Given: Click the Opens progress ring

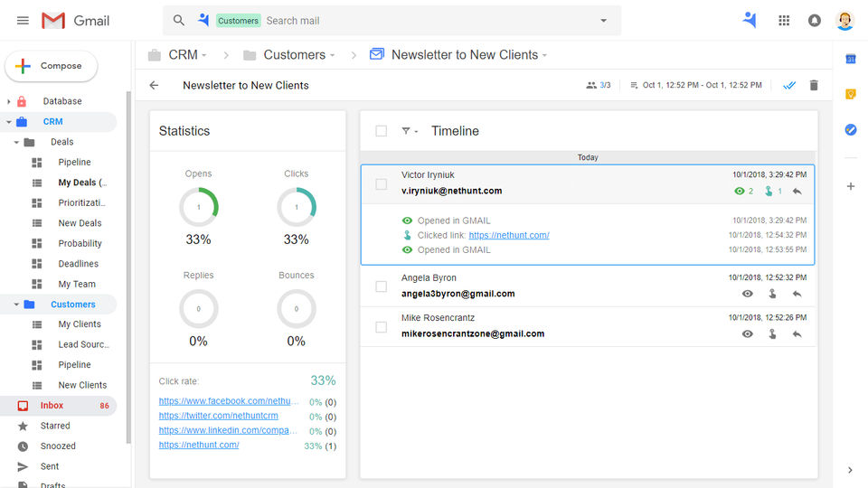Looking at the screenshot, I should tap(199, 208).
